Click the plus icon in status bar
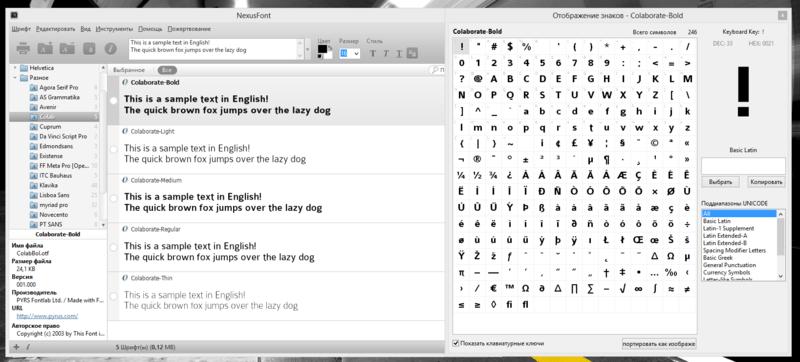The width and height of the screenshot is (800, 362). (x=16, y=347)
